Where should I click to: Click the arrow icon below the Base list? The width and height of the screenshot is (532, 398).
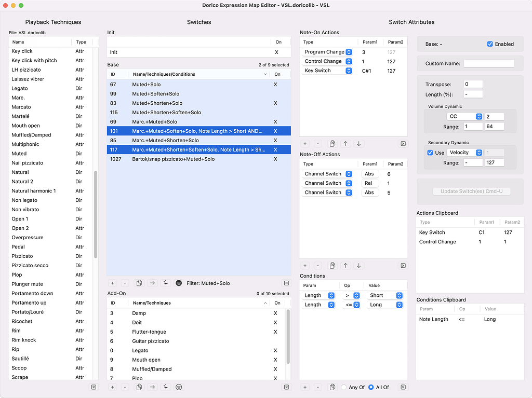point(152,283)
